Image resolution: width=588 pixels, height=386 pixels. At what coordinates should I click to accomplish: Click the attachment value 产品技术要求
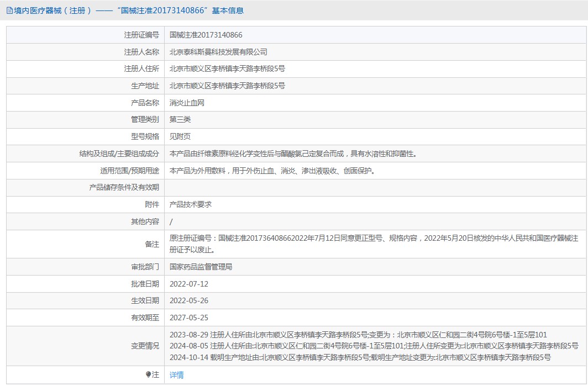tap(190, 204)
